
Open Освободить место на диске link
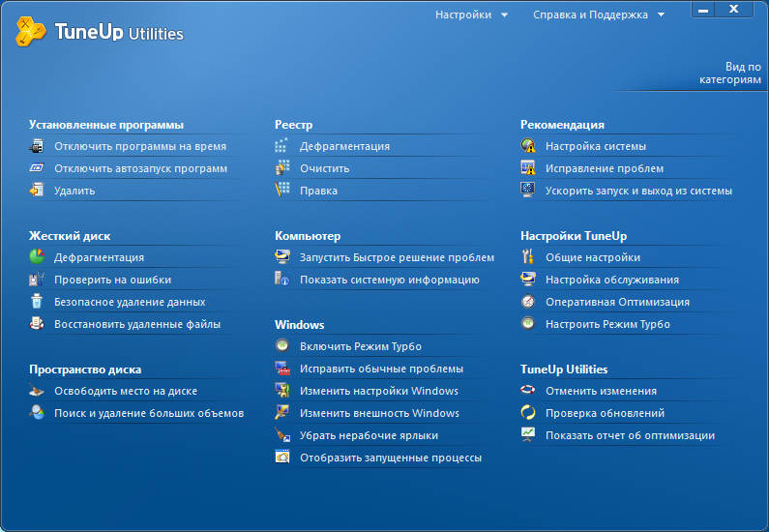126,391
